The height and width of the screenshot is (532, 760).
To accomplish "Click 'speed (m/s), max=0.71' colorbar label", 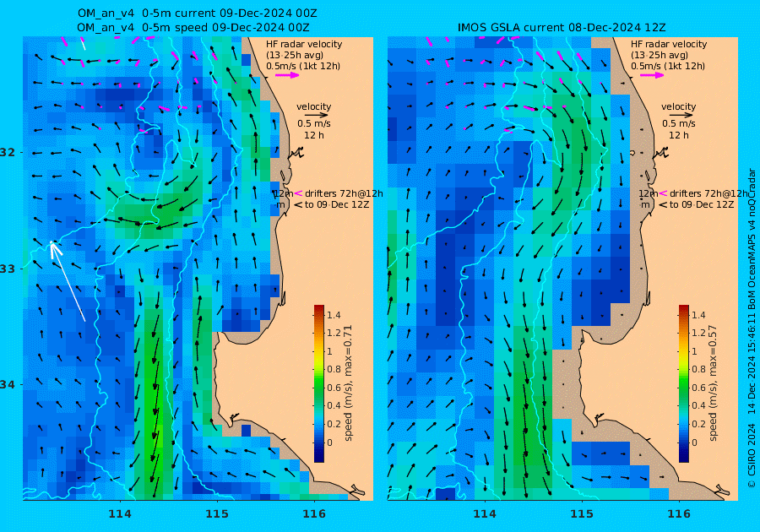I will point(348,383).
